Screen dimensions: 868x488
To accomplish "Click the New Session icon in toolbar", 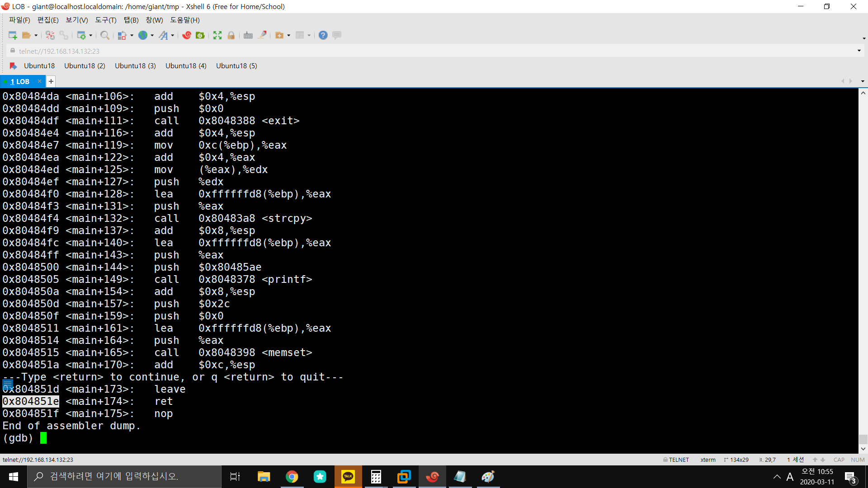I will pos(13,35).
